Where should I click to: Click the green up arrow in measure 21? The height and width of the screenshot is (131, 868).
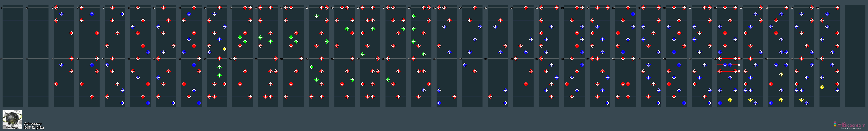pyautogui.click(x=271, y=42)
